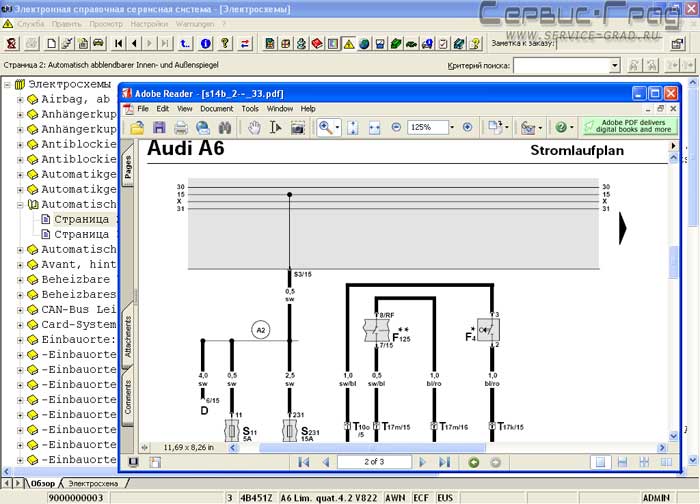Open Search using binoculars icon
Screen dimensions: 700x504
(225, 128)
